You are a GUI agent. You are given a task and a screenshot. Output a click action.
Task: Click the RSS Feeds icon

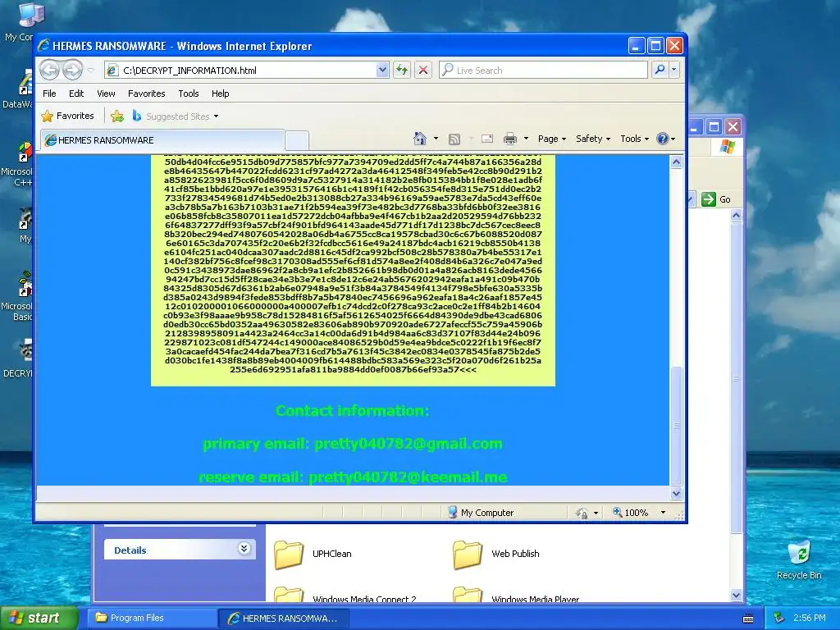(x=454, y=139)
